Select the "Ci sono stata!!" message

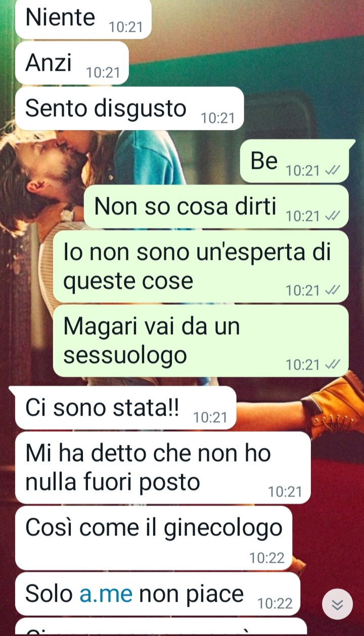click(x=126, y=408)
